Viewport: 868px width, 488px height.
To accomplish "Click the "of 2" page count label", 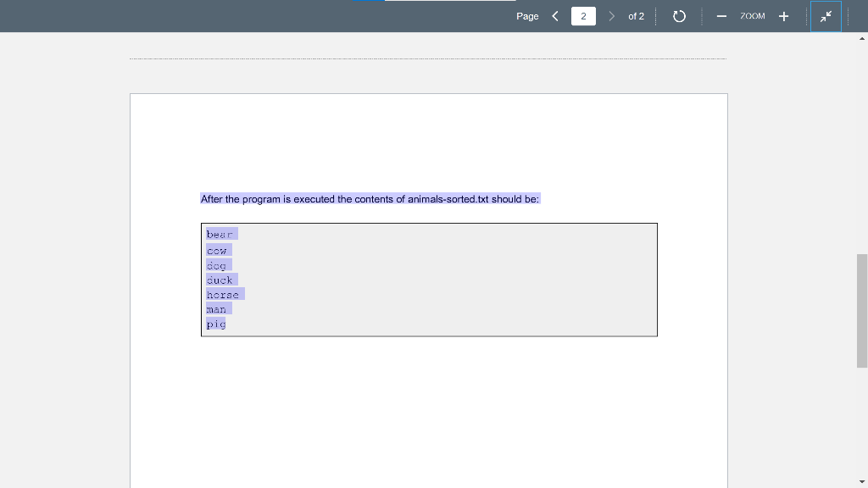I will point(637,16).
